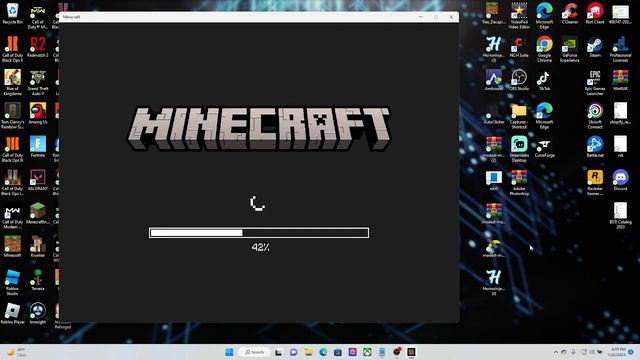Click the Windows Start button
The image size is (640, 360).
pos(229,352)
